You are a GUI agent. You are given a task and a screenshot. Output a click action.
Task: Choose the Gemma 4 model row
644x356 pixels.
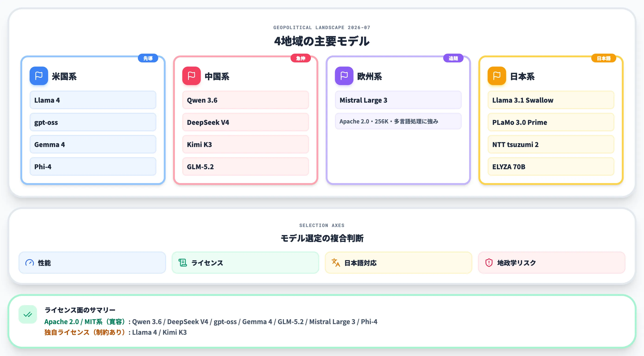[93, 144]
